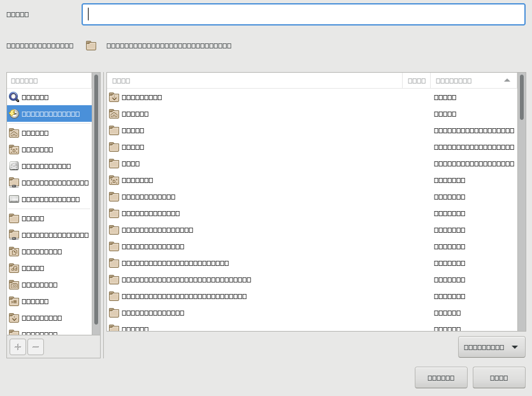Select the hard disk File System sidebar entry
The width and height of the screenshot is (532, 396).
pyautogui.click(x=49, y=166)
